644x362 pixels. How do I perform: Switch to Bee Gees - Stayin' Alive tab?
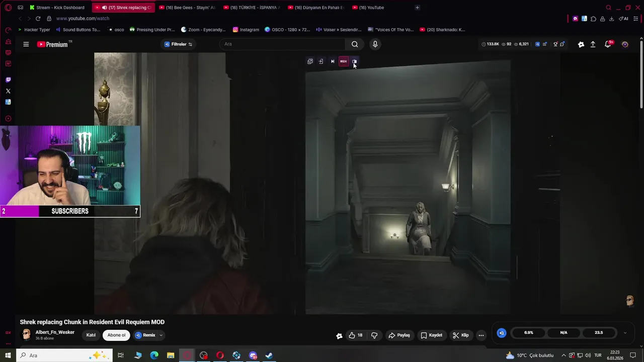(x=187, y=8)
